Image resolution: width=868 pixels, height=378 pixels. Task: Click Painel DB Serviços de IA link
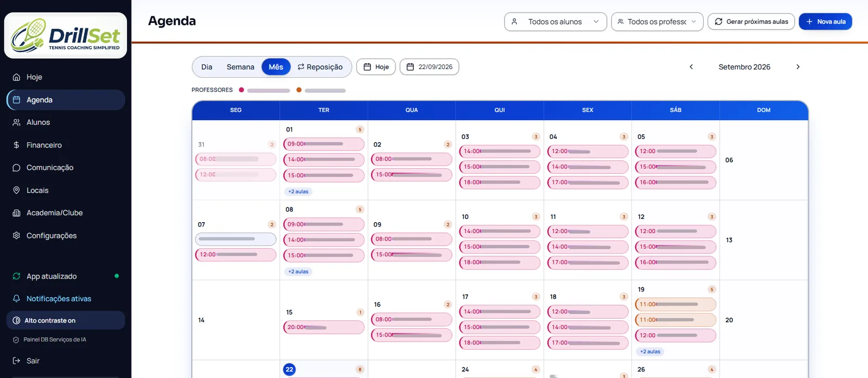pos(55,339)
